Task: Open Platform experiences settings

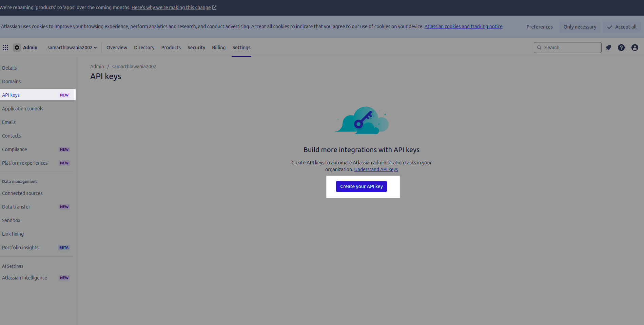Action: point(37,163)
